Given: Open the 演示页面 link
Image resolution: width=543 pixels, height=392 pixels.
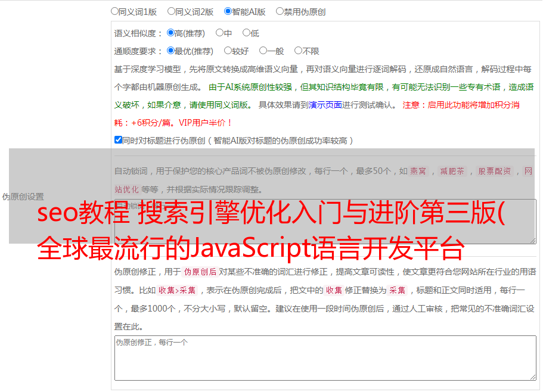Looking at the screenshot, I should pos(325,105).
